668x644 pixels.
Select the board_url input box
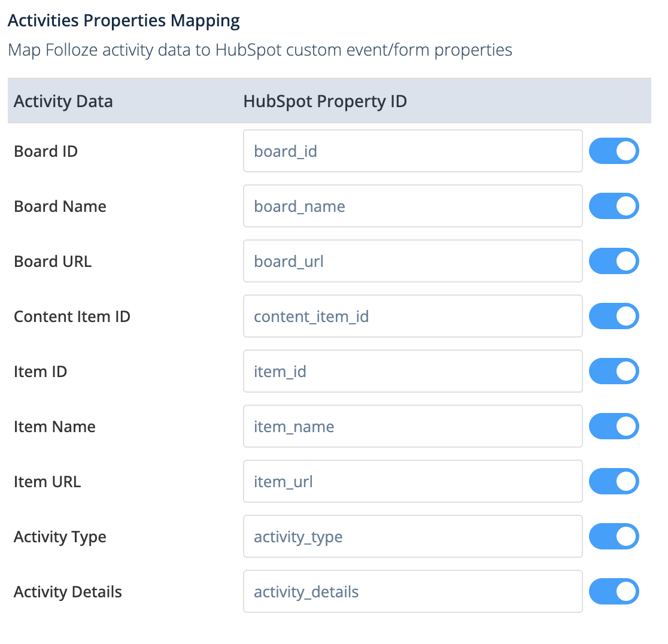click(412, 262)
